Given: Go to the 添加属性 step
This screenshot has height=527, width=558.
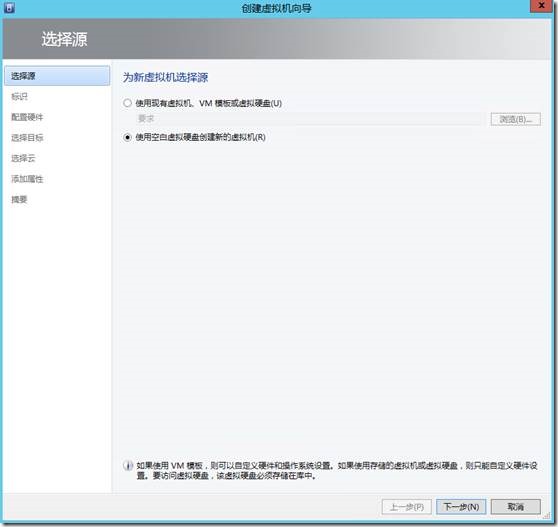Looking at the screenshot, I should (27, 179).
